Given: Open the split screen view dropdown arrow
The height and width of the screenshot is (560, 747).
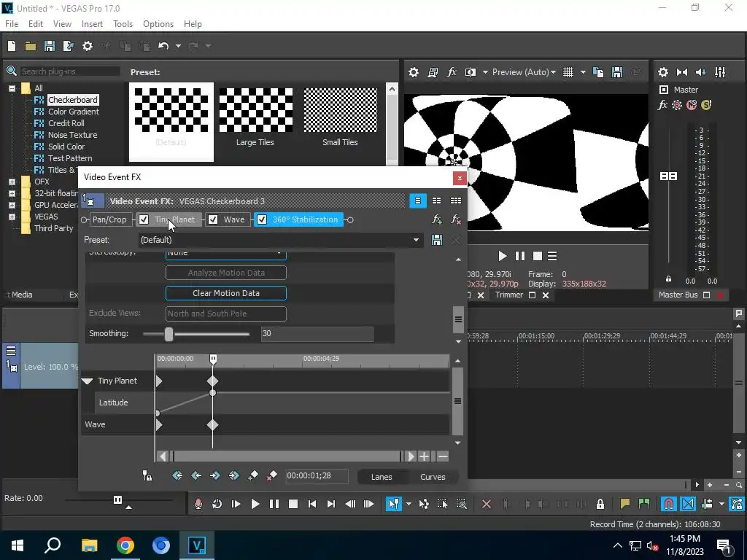Looking at the screenshot, I should pyautogui.click(x=485, y=72).
